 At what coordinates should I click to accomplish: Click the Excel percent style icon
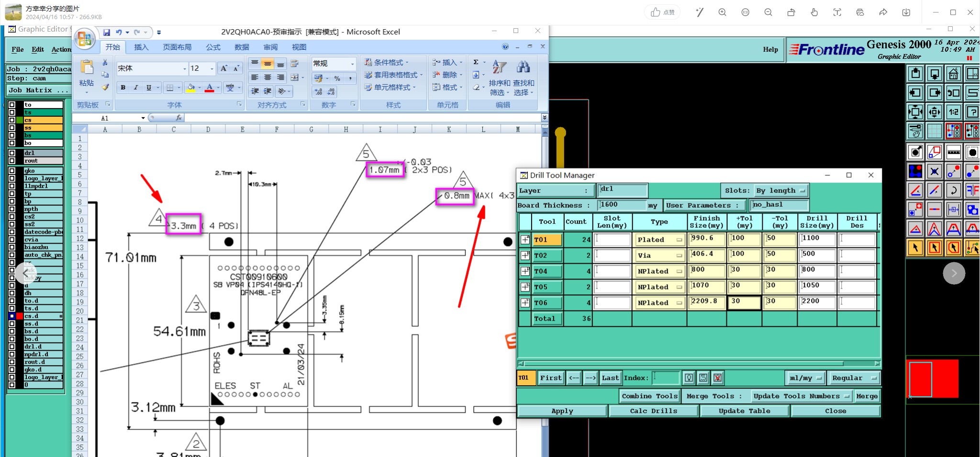click(337, 78)
